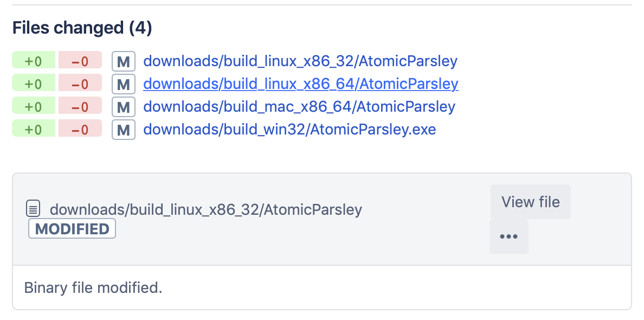Click +0 additions badge for build_linux_x86_64
Viewport: 644px width, 320px height.
pyautogui.click(x=34, y=84)
